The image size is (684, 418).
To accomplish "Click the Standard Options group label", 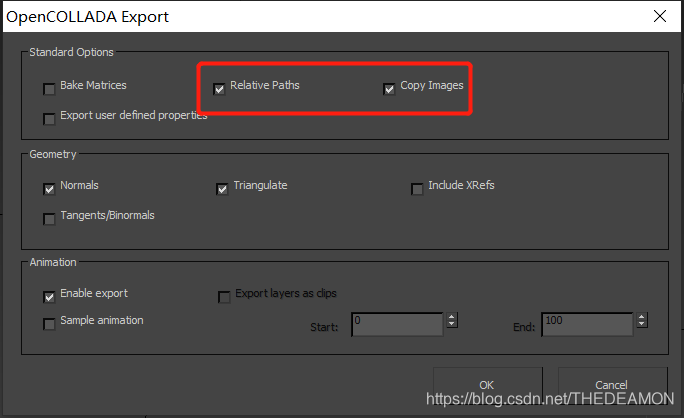I will (x=71, y=52).
